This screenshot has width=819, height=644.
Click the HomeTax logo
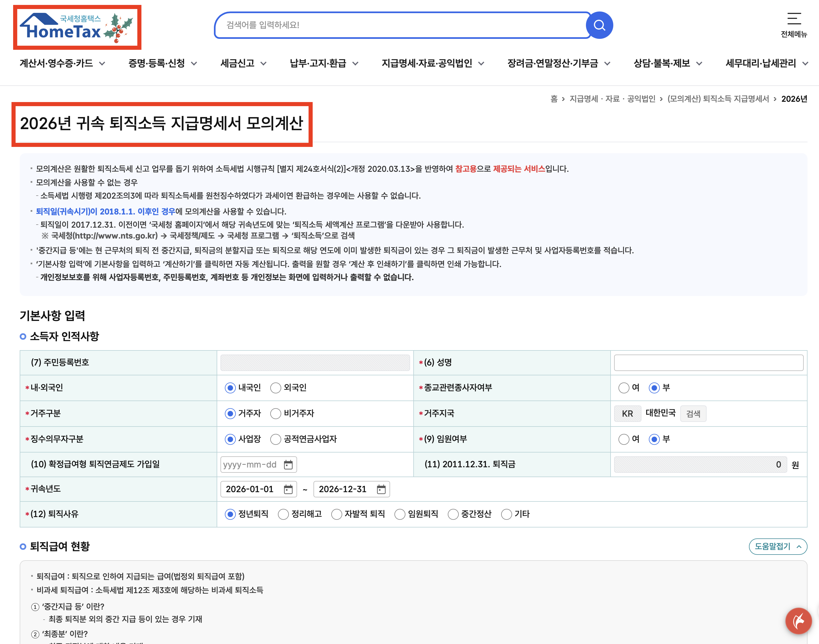click(77, 27)
